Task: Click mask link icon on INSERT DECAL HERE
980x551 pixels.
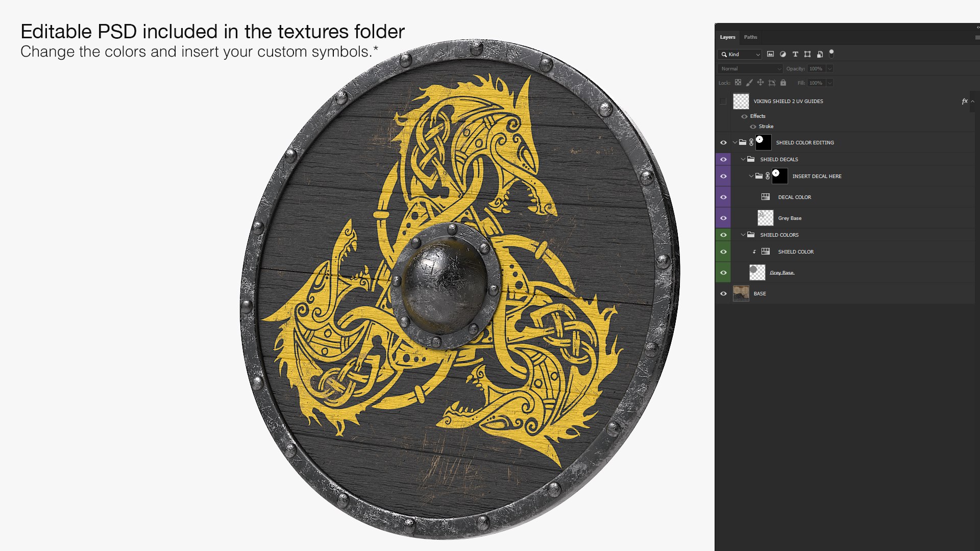Action: [x=768, y=176]
